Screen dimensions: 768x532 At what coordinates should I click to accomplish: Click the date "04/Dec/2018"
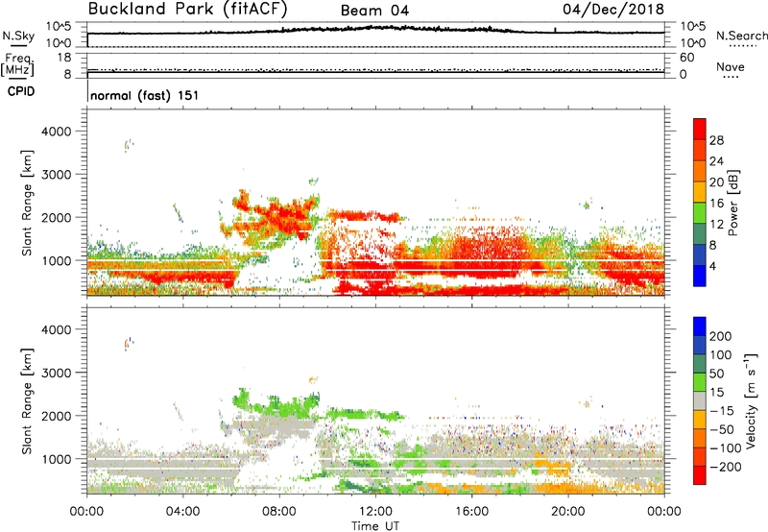click(613, 9)
